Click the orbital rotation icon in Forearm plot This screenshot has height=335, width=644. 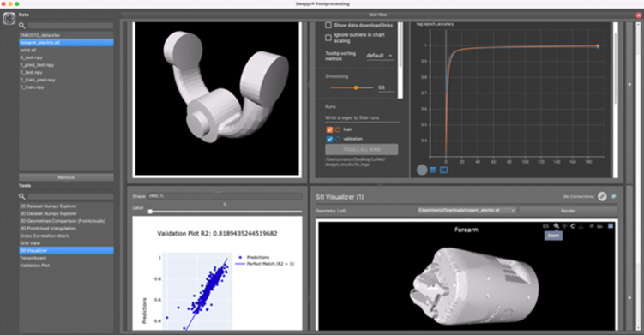(x=573, y=226)
